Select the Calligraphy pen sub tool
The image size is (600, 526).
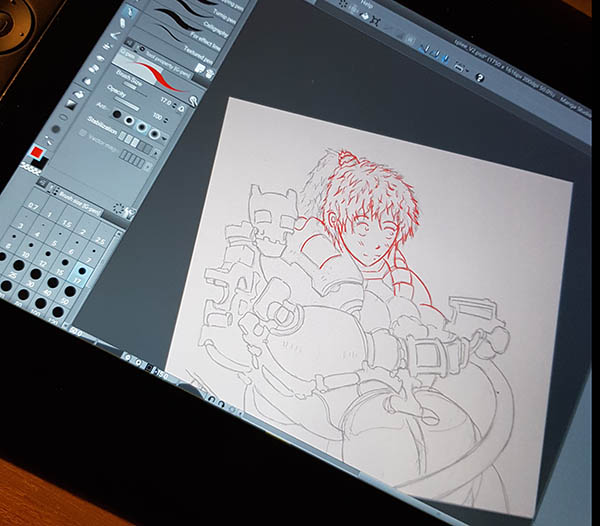point(217,29)
